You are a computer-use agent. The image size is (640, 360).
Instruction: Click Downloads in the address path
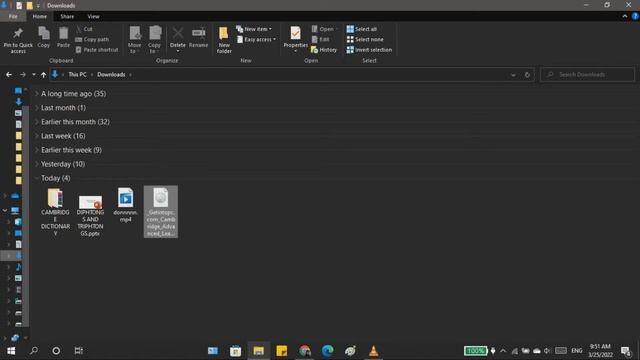pyautogui.click(x=111, y=75)
